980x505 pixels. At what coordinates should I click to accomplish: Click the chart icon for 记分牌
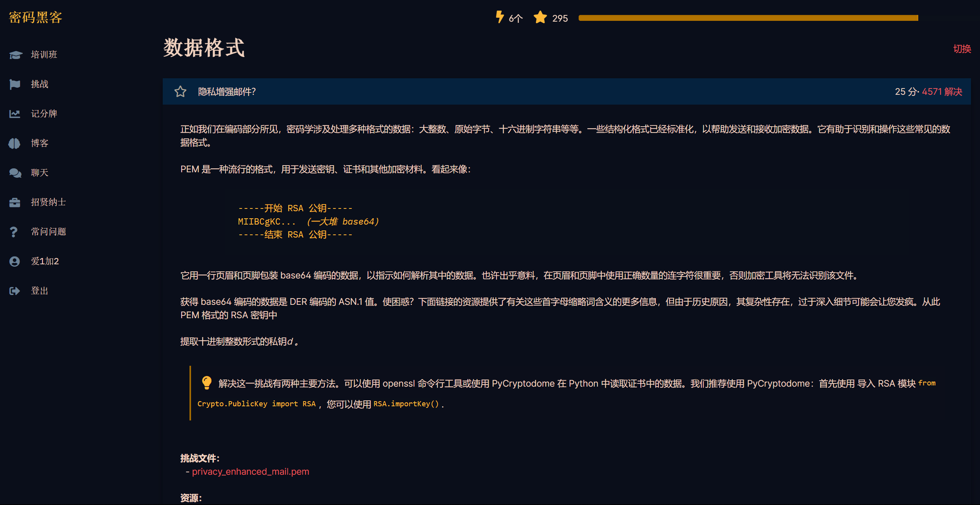[x=15, y=114]
